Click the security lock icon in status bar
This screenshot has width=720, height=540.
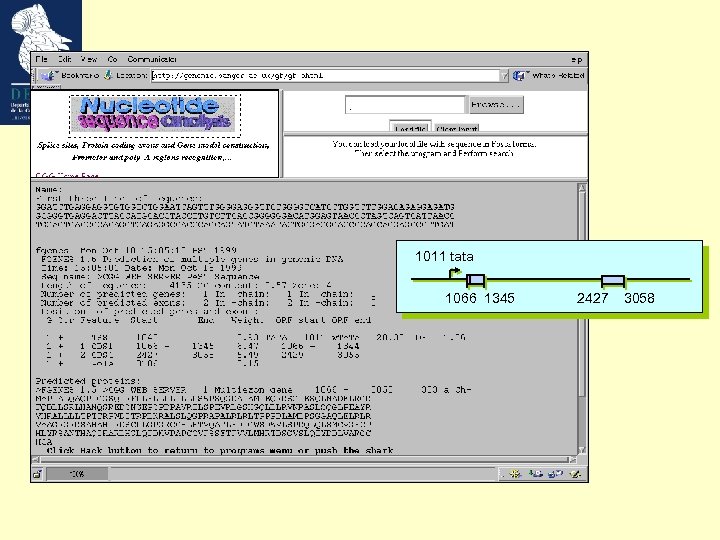pyautogui.click(x=38, y=474)
